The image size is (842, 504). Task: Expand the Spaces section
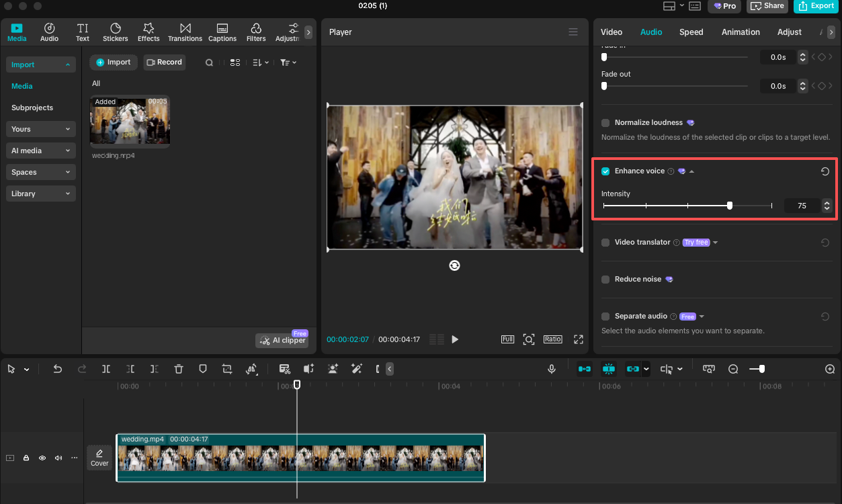(41, 172)
